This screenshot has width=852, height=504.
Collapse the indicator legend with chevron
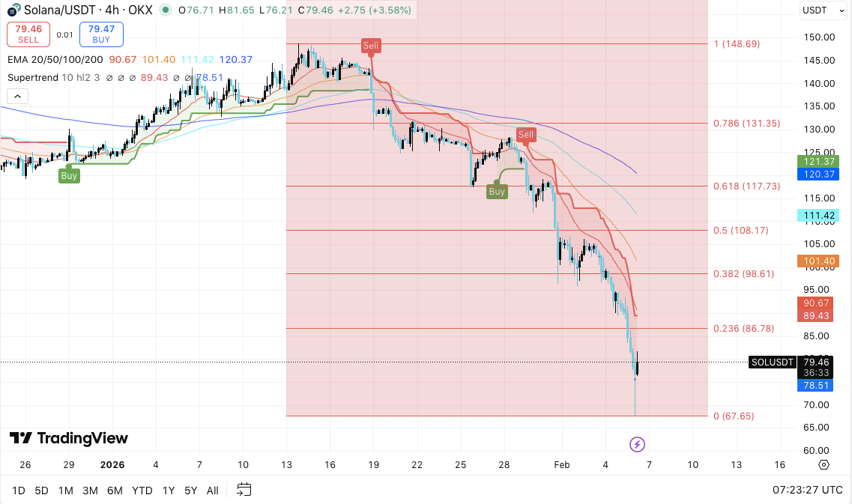point(18,96)
